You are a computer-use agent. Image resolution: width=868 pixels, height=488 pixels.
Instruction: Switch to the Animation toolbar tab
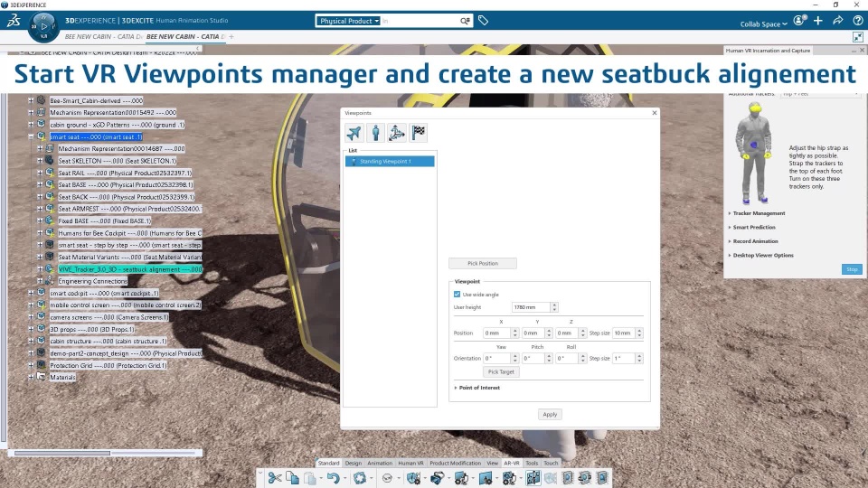[380, 463]
